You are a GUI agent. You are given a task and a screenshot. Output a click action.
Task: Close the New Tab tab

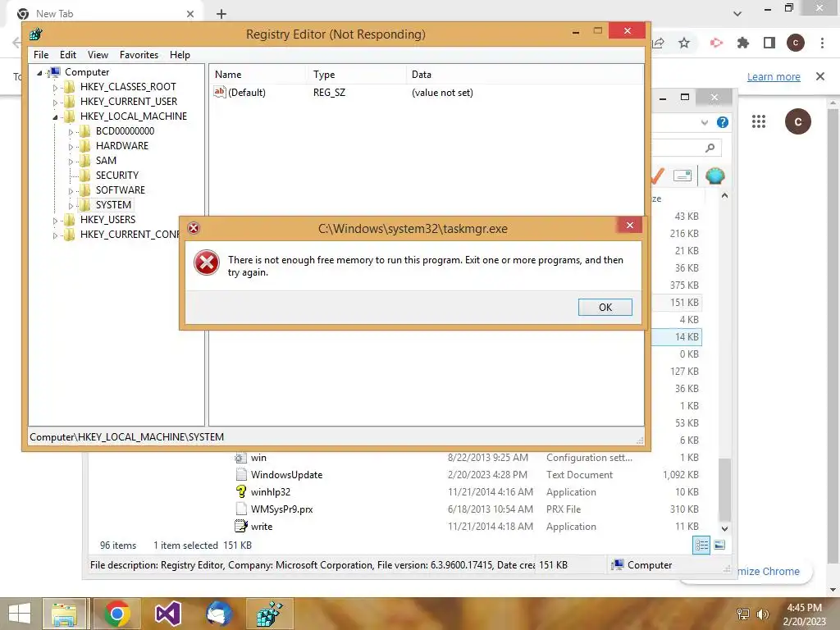190,14
